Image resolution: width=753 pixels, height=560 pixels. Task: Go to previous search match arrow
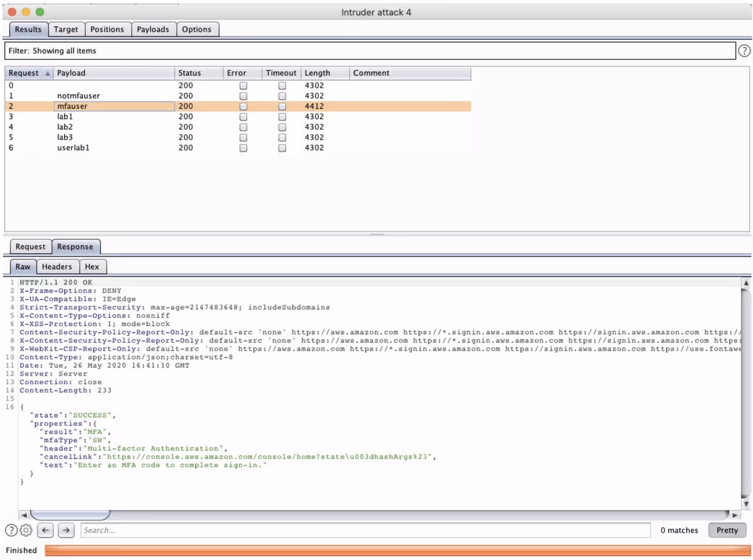pyautogui.click(x=45, y=531)
